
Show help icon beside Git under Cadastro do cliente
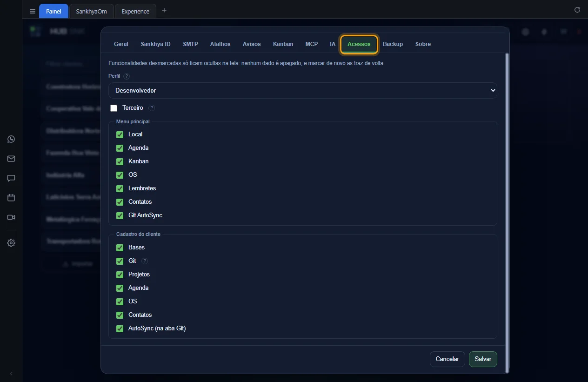145,261
